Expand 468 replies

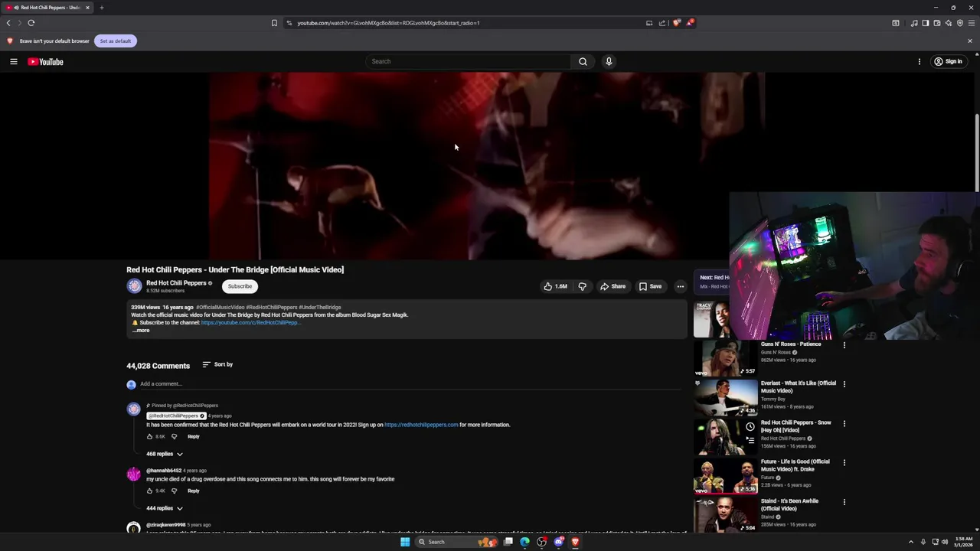165,454
